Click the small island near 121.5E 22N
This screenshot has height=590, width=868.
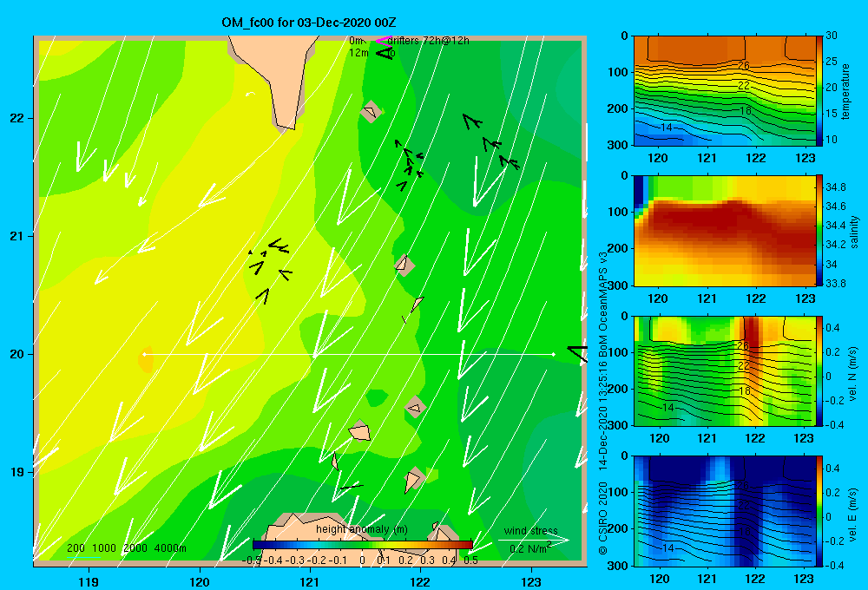point(370,112)
